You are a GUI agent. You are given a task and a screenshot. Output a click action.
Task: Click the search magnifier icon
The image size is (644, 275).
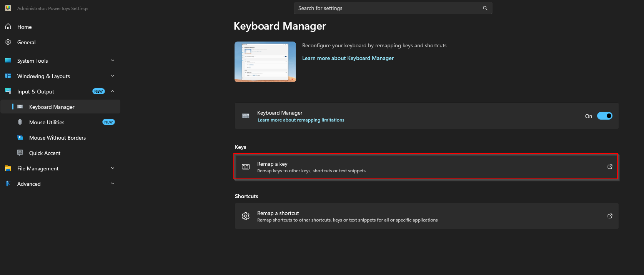pyautogui.click(x=485, y=8)
